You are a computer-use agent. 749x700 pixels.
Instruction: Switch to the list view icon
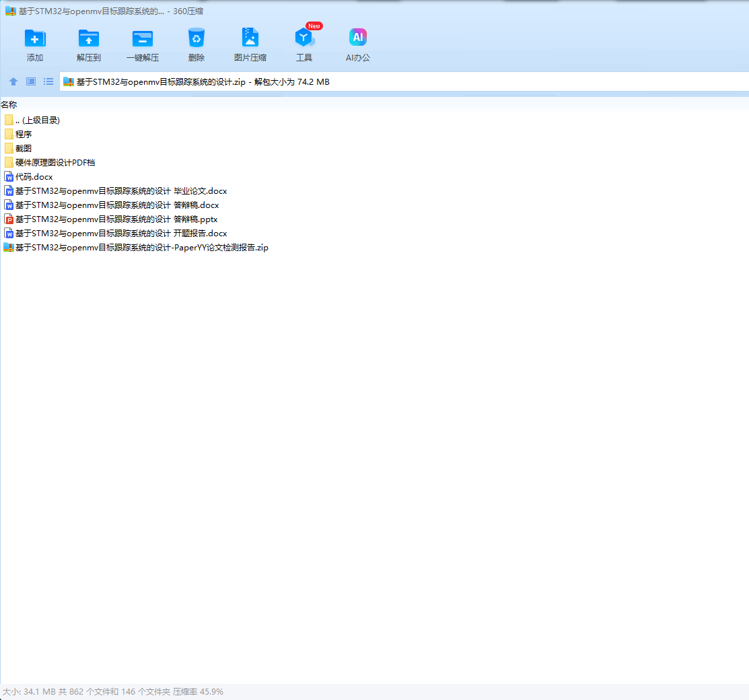click(48, 81)
